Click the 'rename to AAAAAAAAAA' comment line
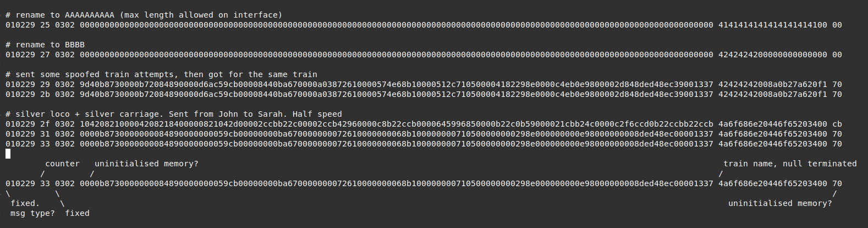Image resolution: width=868 pixels, height=228 pixels. [x=144, y=15]
